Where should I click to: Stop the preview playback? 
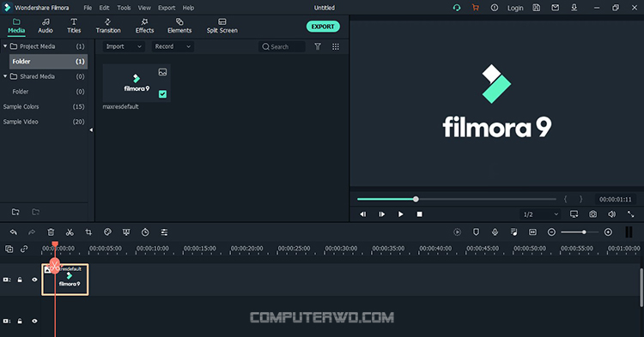(419, 214)
